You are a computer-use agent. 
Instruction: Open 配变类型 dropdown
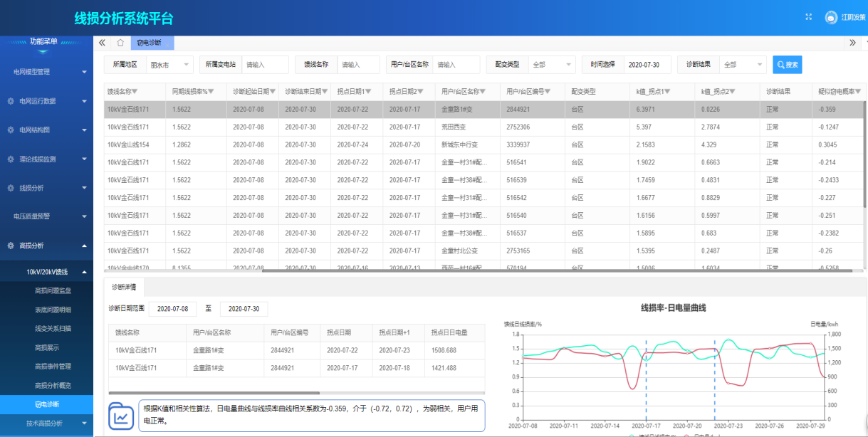tap(551, 65)
